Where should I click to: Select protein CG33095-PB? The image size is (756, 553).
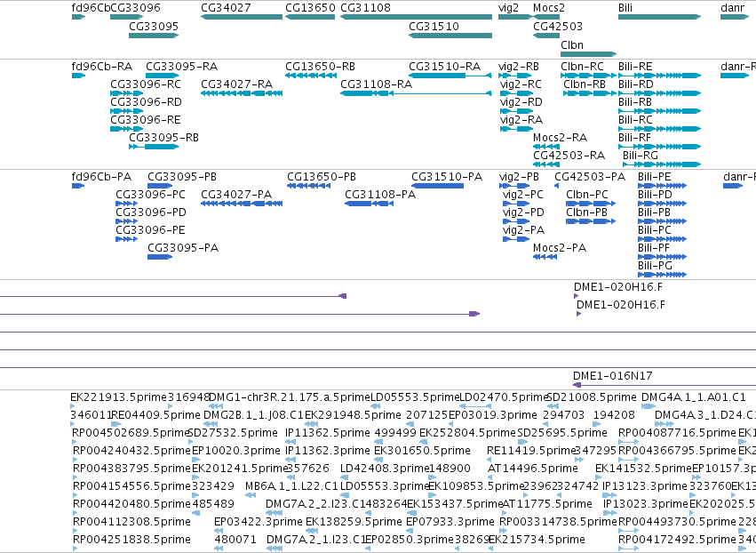(x=182, y=177)
